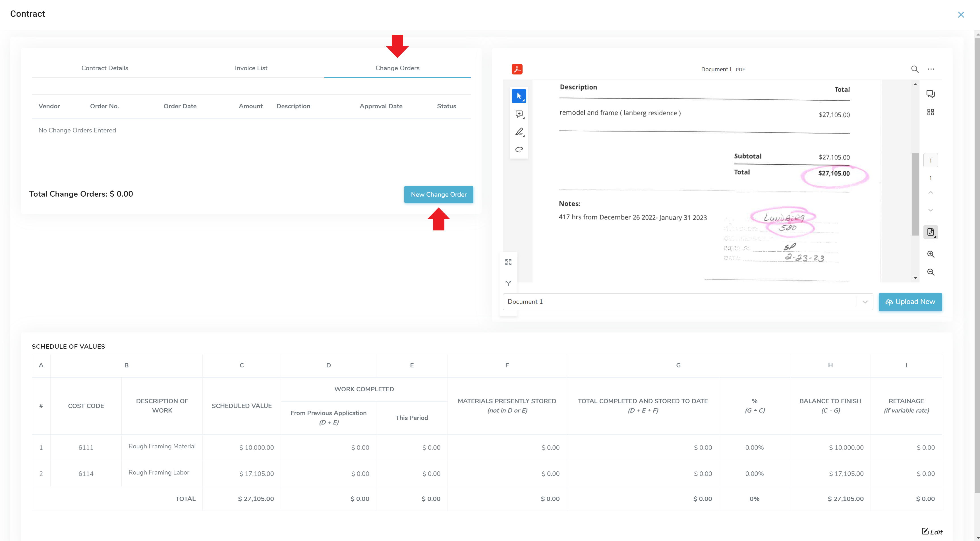The image size is (980, 541).
Task: Zoom in on the PDF document
Action: pos(931,254)
